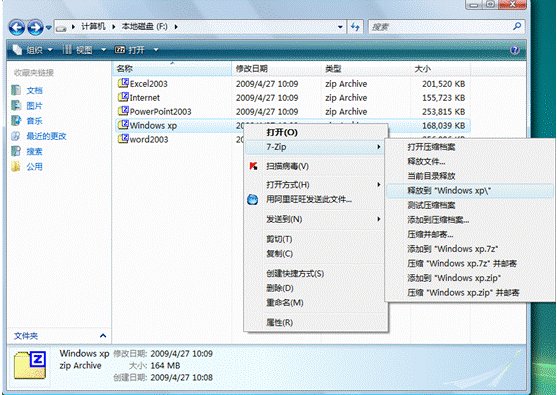Expand 打开方式(H) submenu arrow
The height and width of the screenshot is (395, 557).
[379, 185]
